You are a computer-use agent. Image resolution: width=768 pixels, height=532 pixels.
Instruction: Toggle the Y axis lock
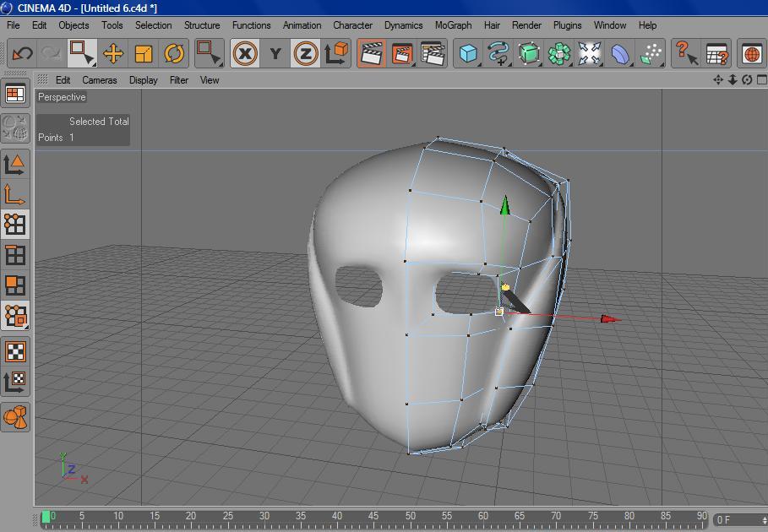tap(275, 53)
